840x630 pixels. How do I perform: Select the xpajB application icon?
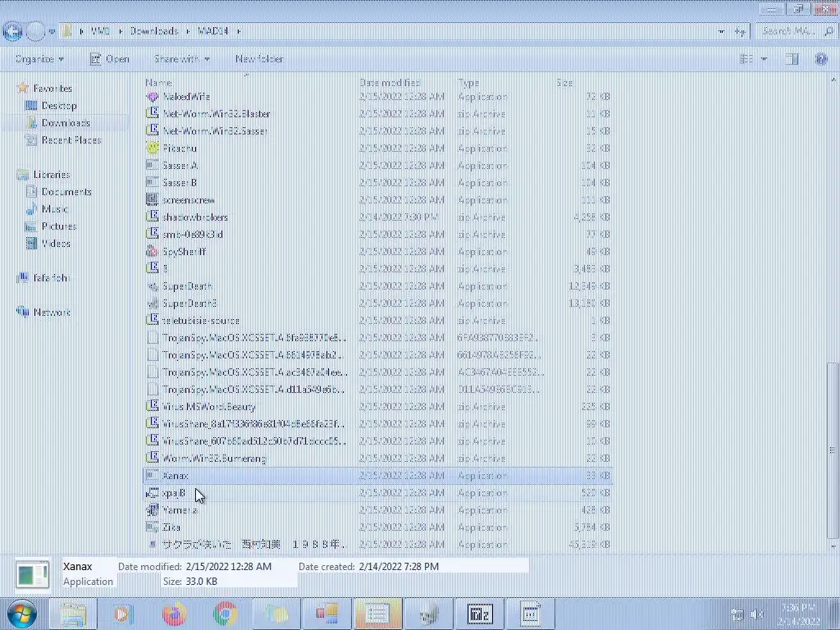click(153, 493)
